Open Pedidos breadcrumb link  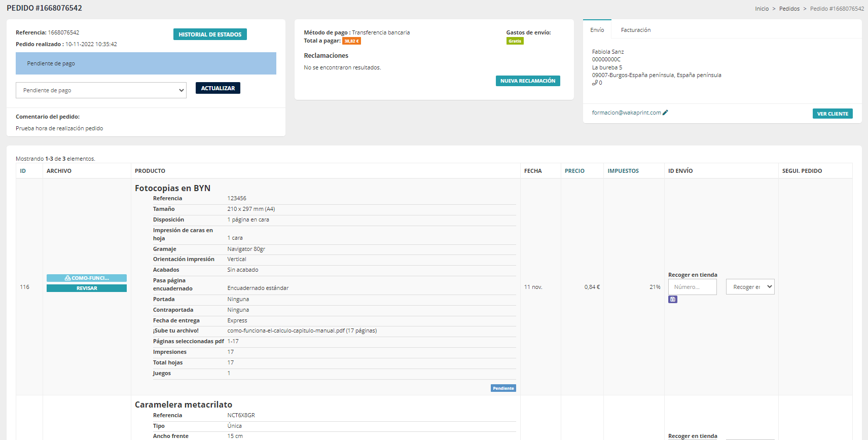tap(789, 9)
